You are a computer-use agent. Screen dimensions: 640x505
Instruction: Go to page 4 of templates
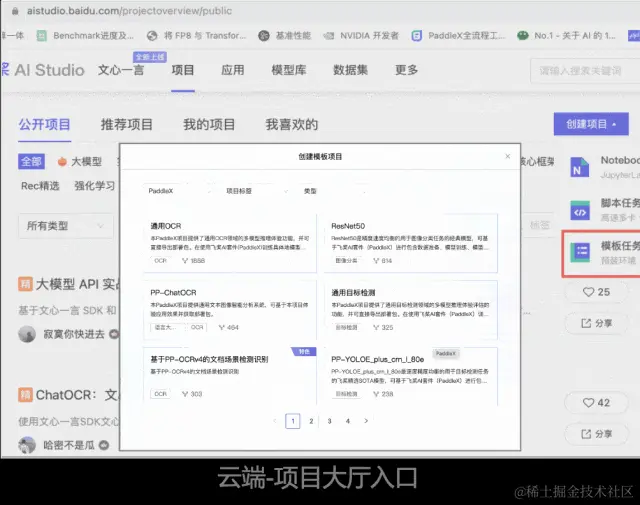[348, 421]
